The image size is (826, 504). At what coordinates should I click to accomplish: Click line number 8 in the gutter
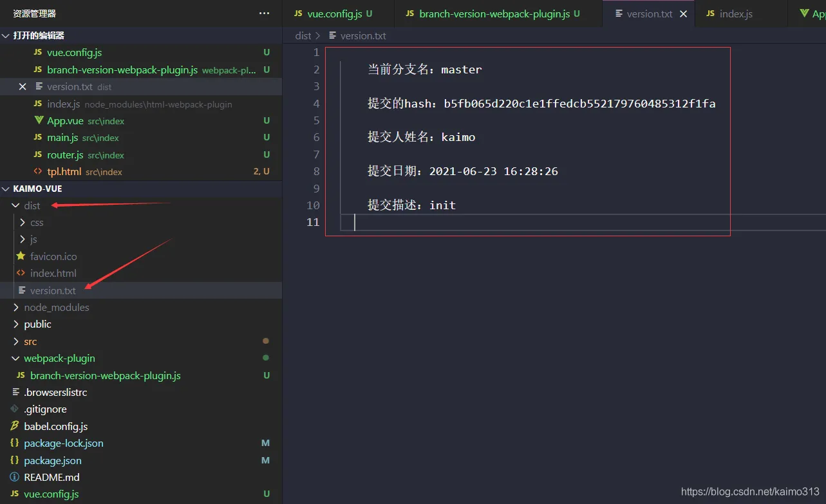point(315,171)
